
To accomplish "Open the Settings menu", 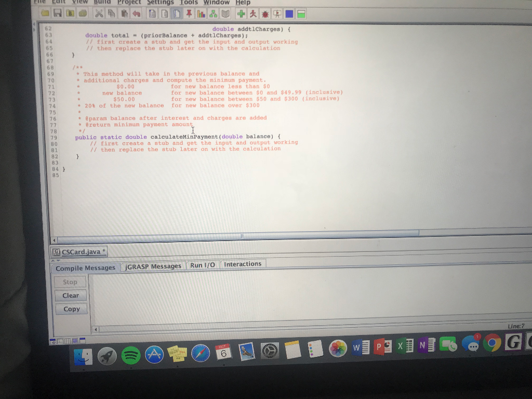I will pos(160,3).
